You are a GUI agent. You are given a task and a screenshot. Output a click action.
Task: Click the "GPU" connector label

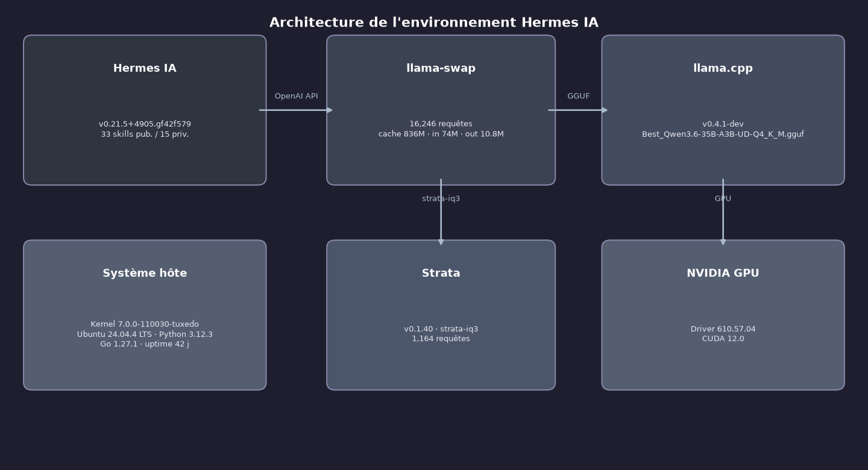723,199
